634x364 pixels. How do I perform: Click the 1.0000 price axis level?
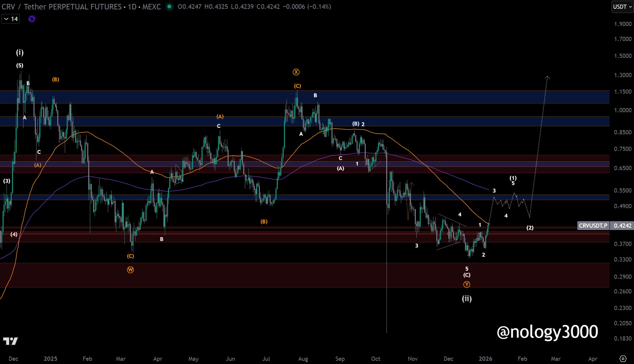(622, 110)
